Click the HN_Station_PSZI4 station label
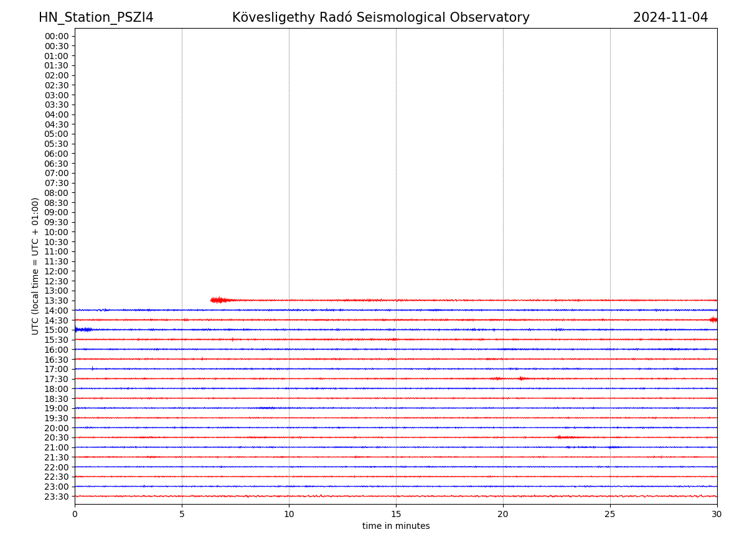Screen dimensions: 747x560 pyautogui.click(x=96, y=18)
